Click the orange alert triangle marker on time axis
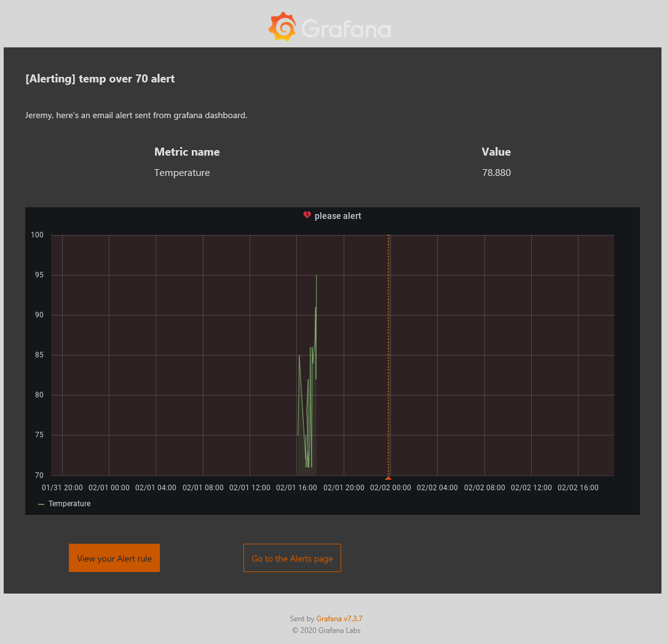Image resolution: width=667 pixels, height=644 pixels. click(388, 478)
